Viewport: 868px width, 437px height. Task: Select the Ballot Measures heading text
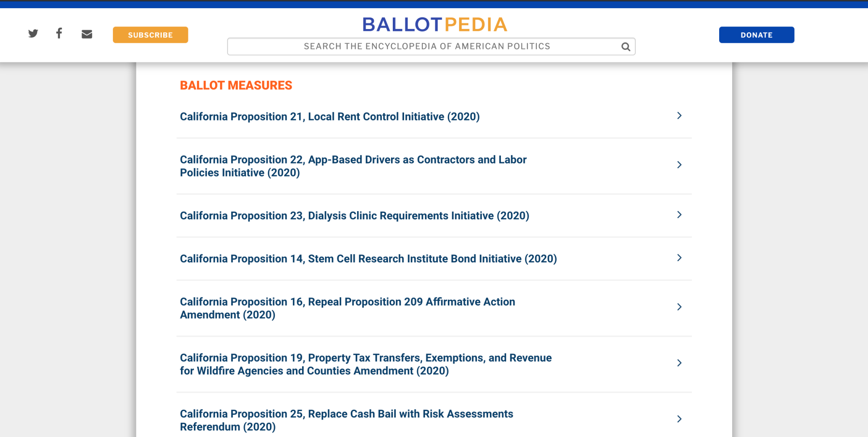[x=236, y=85]
